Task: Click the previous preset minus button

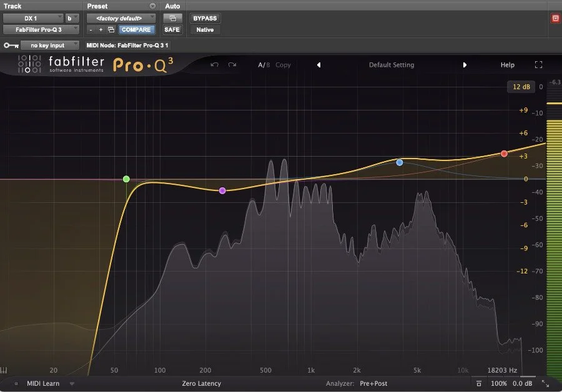Action: click(x=91, y=30)
